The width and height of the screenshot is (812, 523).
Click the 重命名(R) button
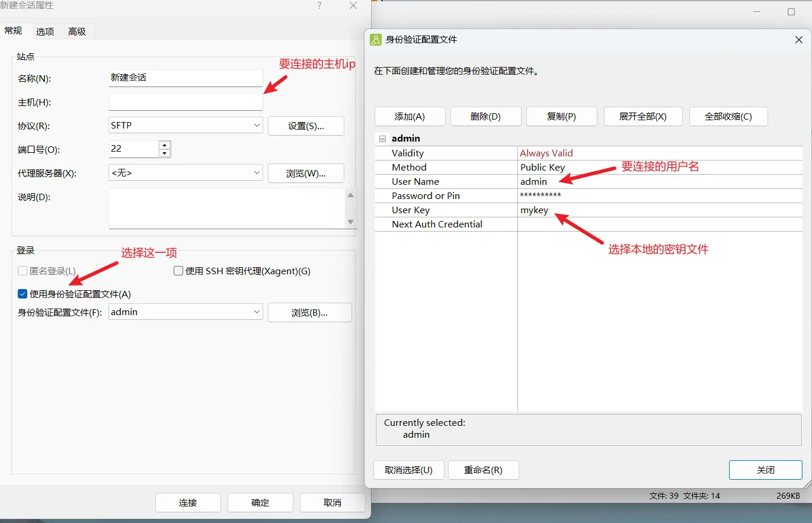coord(483,470)
